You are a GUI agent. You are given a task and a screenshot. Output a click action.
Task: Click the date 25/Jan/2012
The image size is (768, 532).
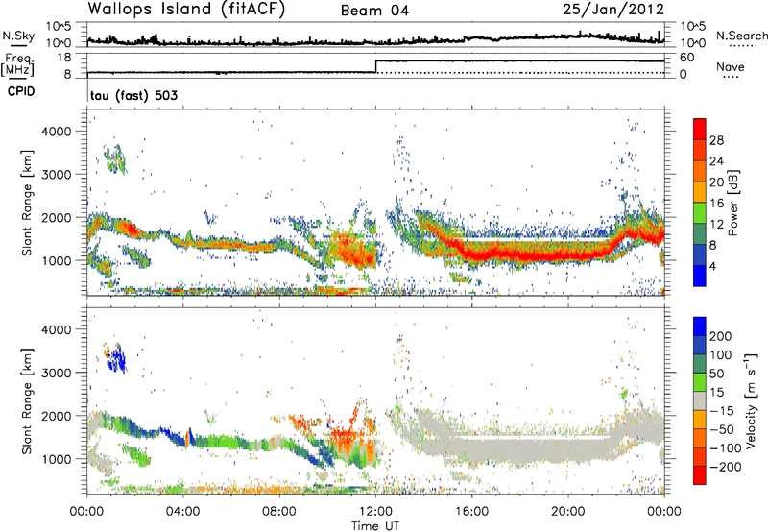click(613, 10)
